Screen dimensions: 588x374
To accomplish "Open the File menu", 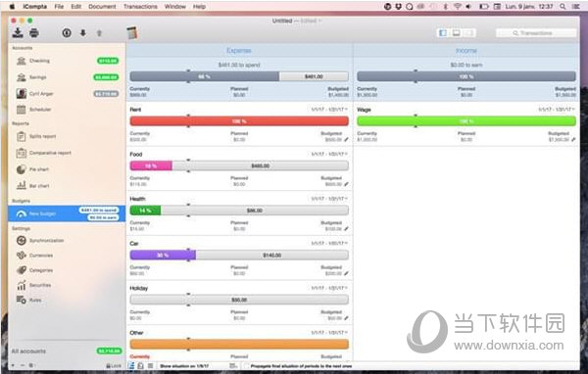I will pos(59,7).
